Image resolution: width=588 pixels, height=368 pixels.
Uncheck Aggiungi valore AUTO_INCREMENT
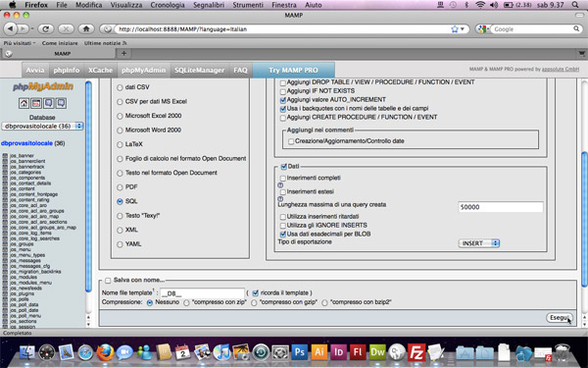[283, 100]
